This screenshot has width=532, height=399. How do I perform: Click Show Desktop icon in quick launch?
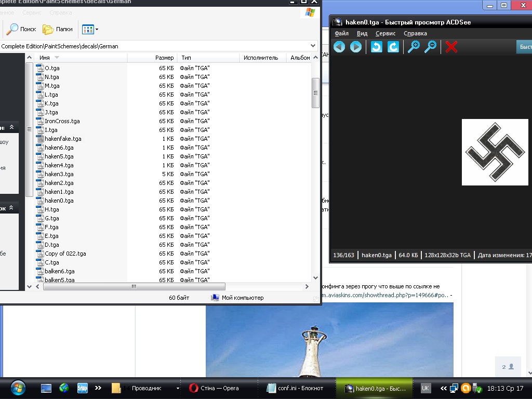[46, 388]
